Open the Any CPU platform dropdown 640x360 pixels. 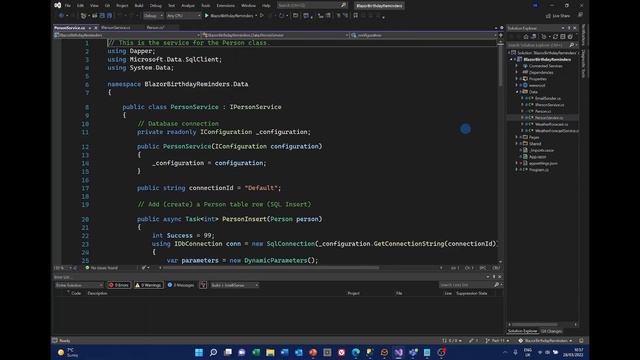point(184,16)
